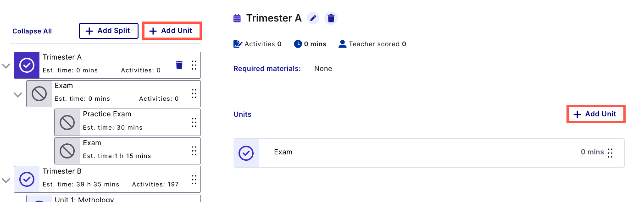The width and height of the screenshot is (644, 202).
Task: Delete Trimester A using header trash icon
Action: 331,18
